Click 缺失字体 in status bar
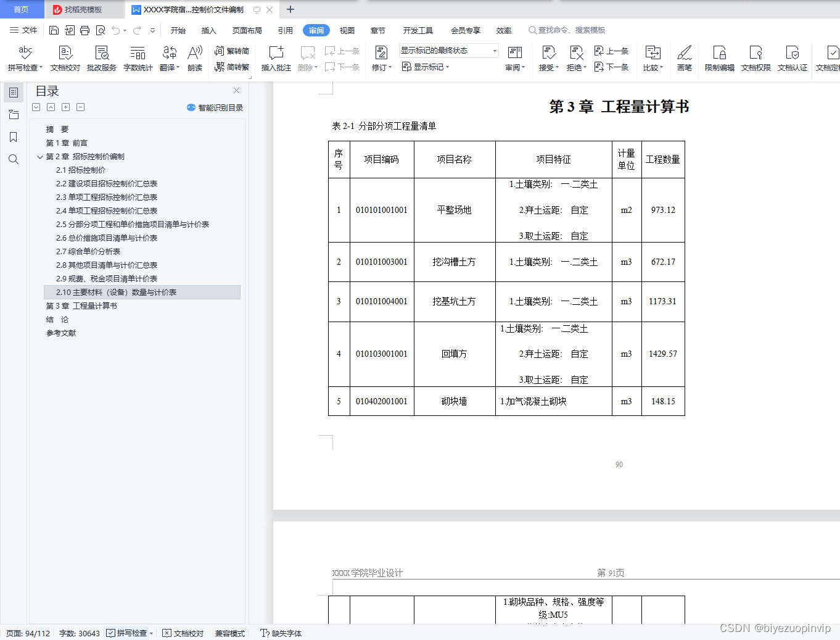 pos(281,633)
